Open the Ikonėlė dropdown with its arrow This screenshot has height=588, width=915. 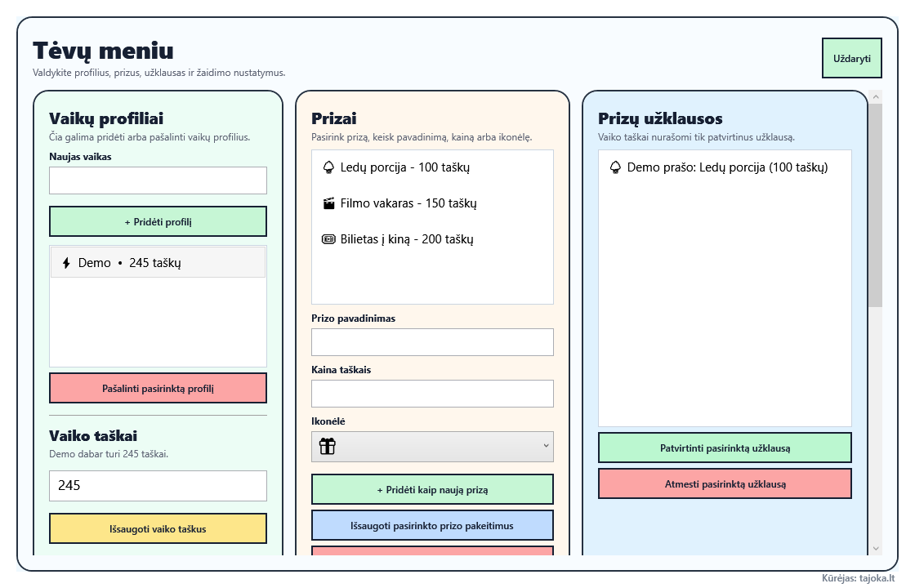tap(546, 446)
